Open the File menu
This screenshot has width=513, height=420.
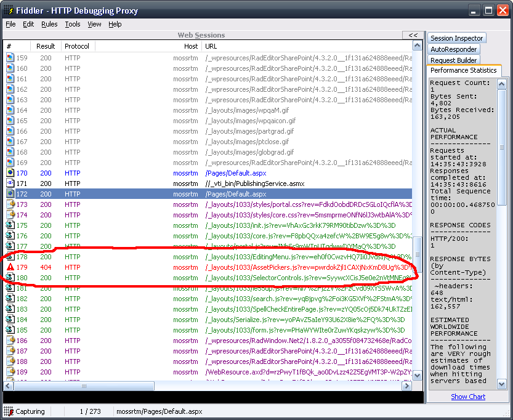click(x=10, y=24)
